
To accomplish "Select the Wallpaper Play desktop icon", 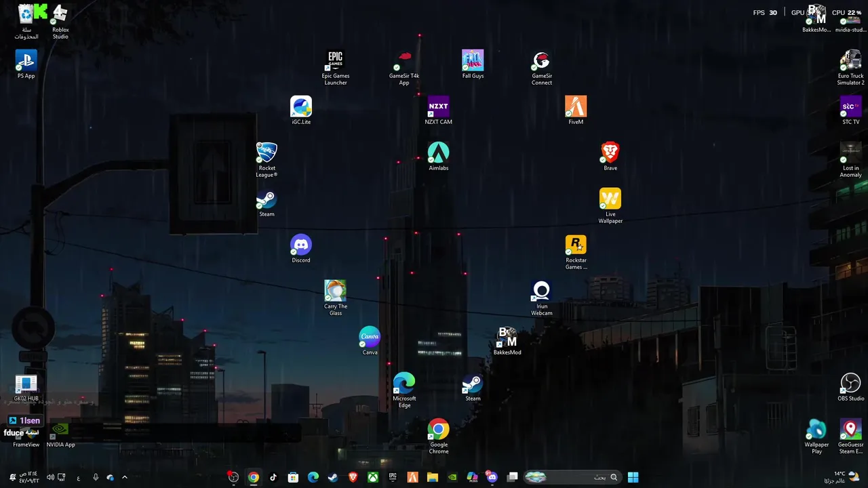I will coord(816,436).
